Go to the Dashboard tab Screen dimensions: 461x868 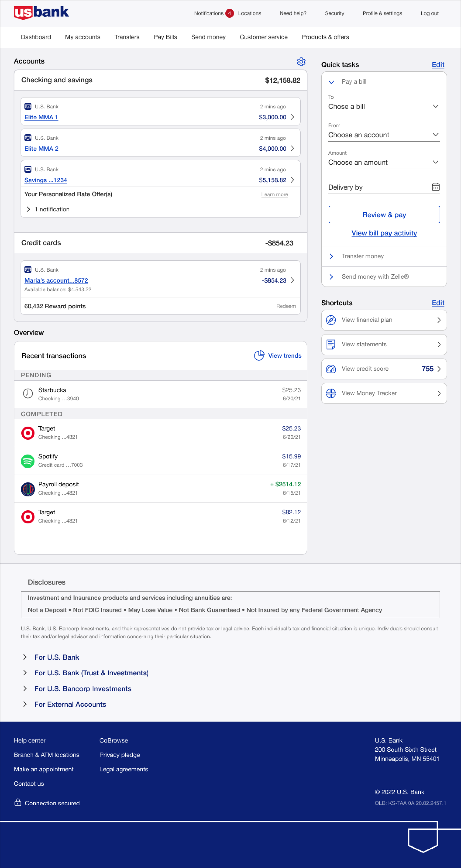tap(36, 37)
